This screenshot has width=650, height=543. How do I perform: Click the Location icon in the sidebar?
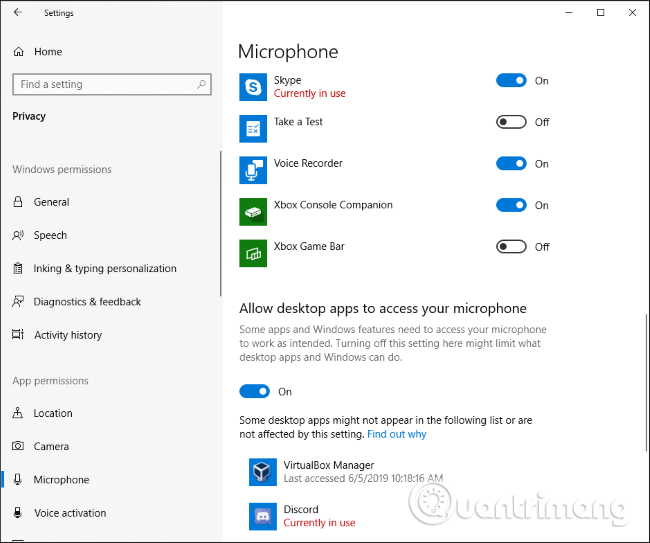tap(18, 413)
